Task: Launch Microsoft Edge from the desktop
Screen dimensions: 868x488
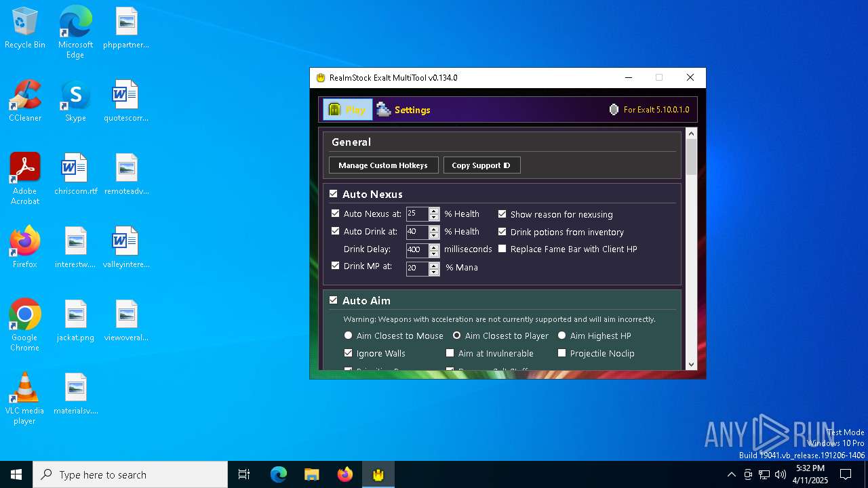Action: 75,33
